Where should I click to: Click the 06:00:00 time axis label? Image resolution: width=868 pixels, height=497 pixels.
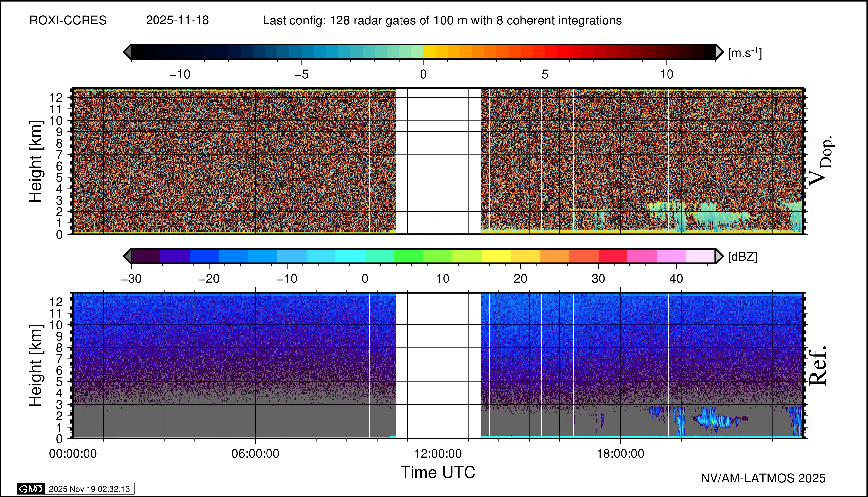(255, 454)
